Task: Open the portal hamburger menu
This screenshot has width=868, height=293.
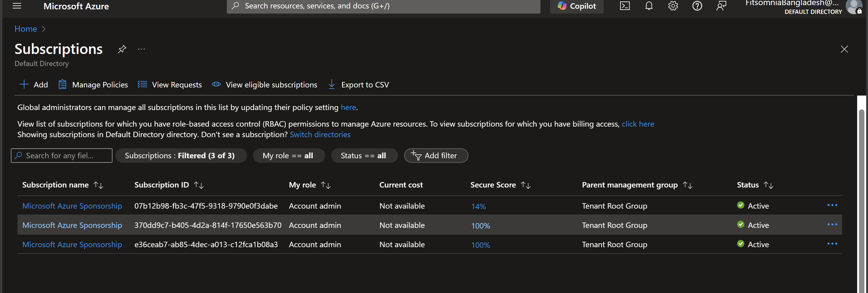Action: [17, 6]
